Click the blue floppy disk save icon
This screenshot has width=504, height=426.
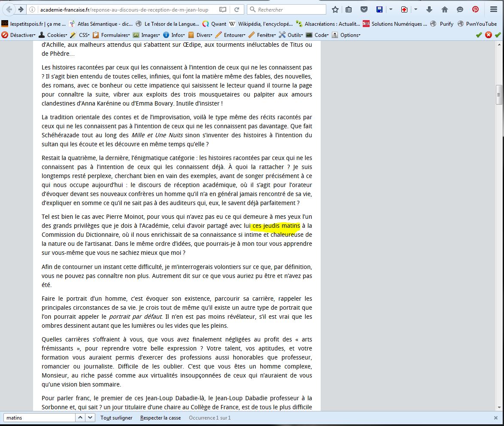[380, 9]
